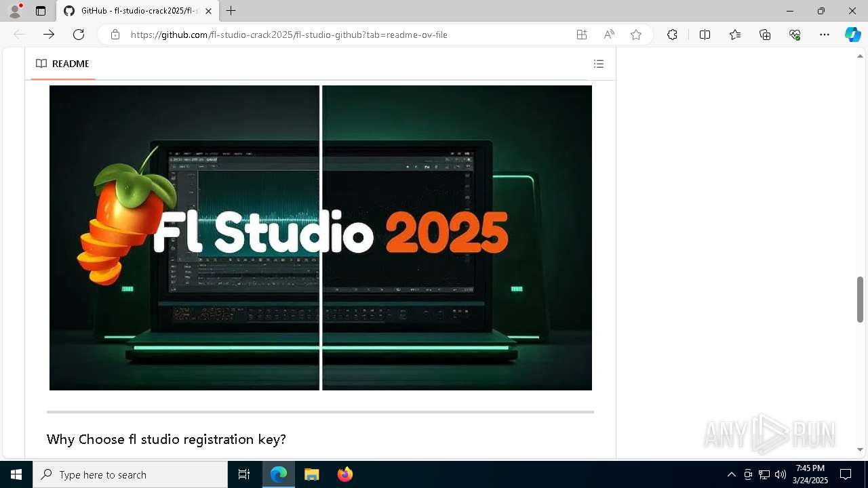The width and height of the screenshot is (868, 488).
Task: Click the scrollbar down arrow
Action: 861,449
